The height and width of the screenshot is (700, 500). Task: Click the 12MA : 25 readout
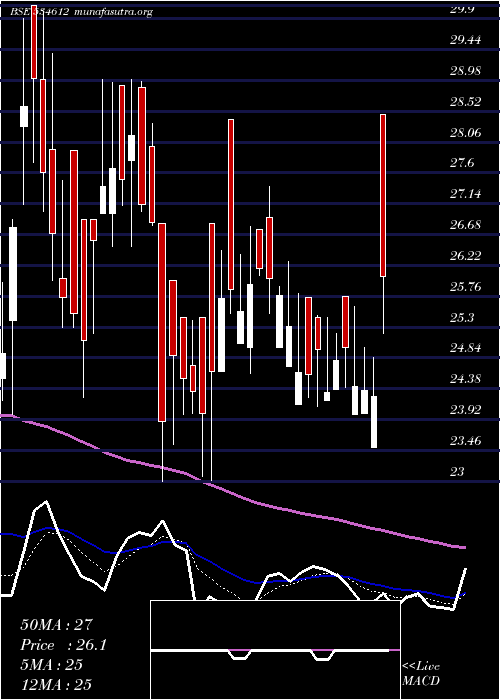(56, 685)
